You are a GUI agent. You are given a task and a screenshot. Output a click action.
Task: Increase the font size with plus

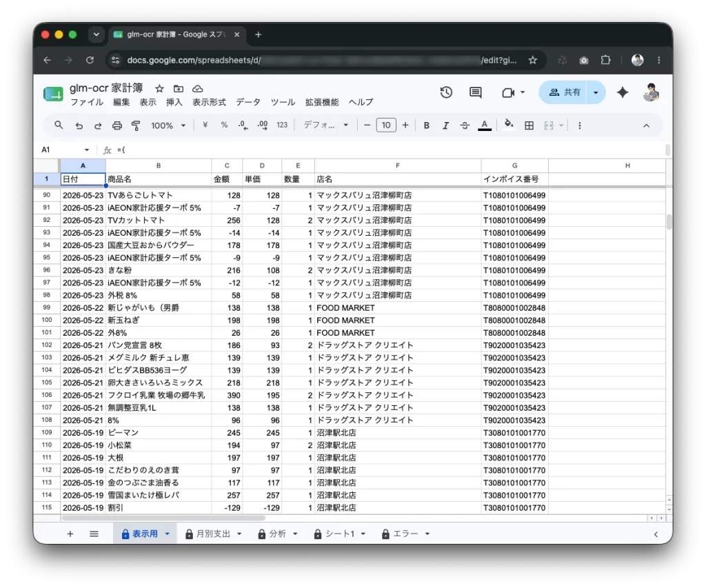click(405, 125)
